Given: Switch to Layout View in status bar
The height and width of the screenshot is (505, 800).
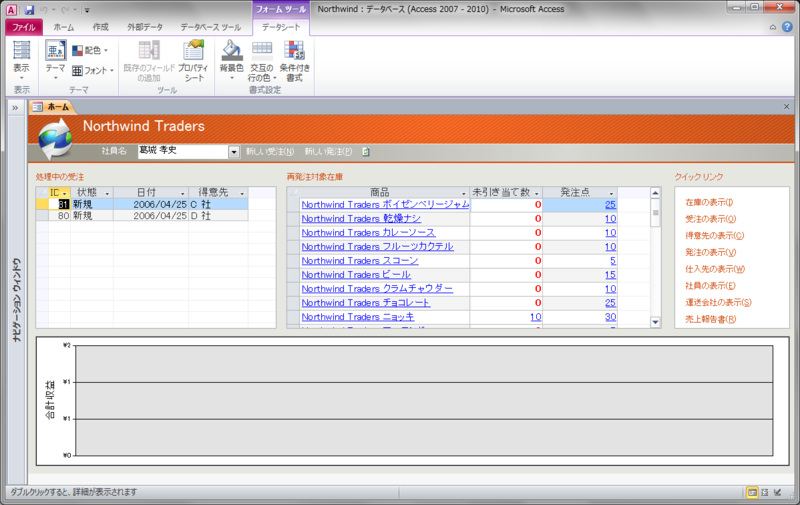Looking at the screenshot, I should 765,492.
